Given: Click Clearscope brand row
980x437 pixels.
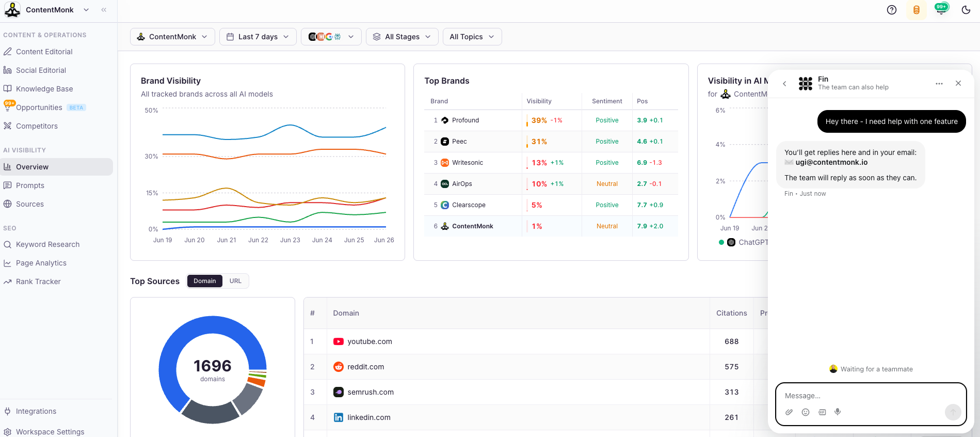Looking at the screenshot, I should pos(551,205).
